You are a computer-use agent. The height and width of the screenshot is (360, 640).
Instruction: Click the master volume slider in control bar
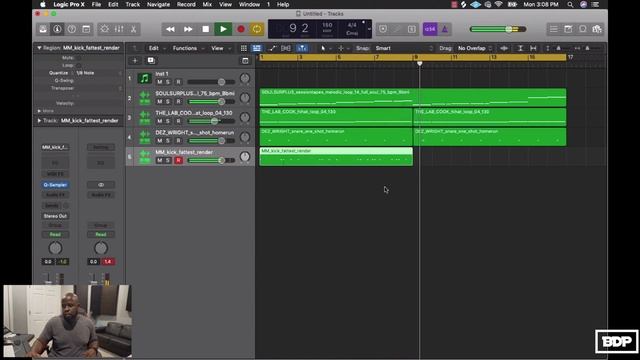click(498, 29)
